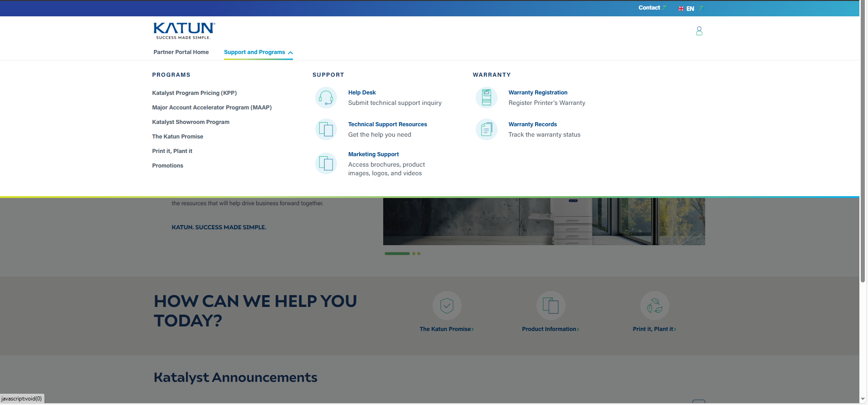Click the Marketing Support icon
This screenshot has height=405, width=868.
pyautogui.click(x=326, y=163)
